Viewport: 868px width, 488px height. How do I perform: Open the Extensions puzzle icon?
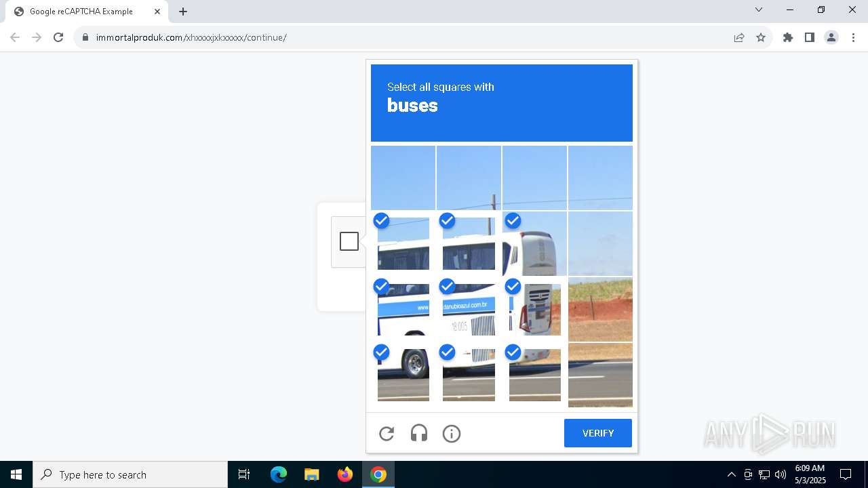[x=788, y=37]
